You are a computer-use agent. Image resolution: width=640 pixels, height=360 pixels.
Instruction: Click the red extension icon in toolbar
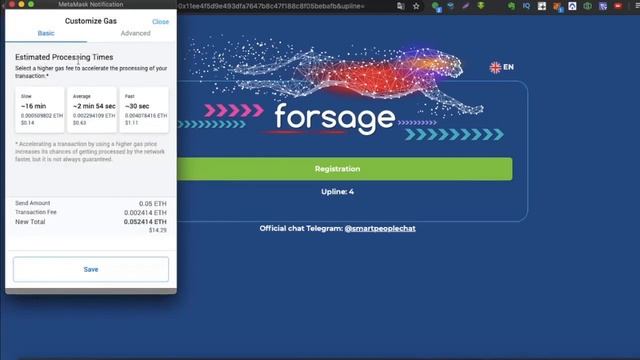click(x=618, y=6)
